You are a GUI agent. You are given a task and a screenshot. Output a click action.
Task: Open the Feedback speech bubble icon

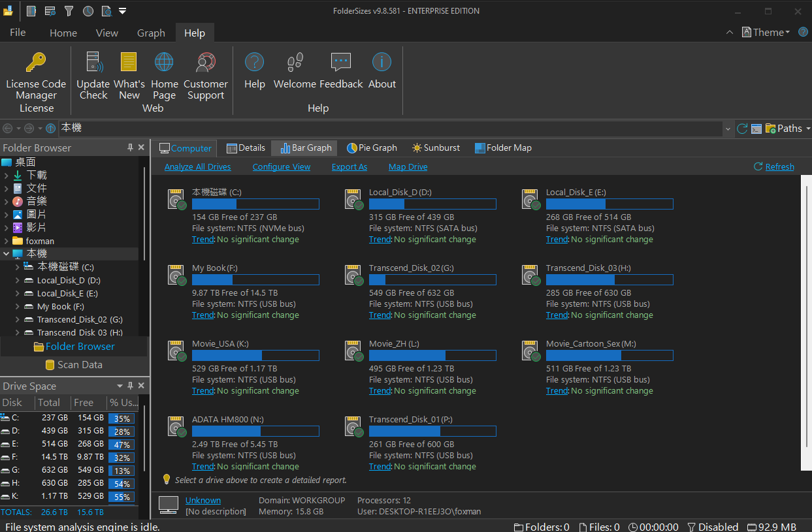click(341, 63)
